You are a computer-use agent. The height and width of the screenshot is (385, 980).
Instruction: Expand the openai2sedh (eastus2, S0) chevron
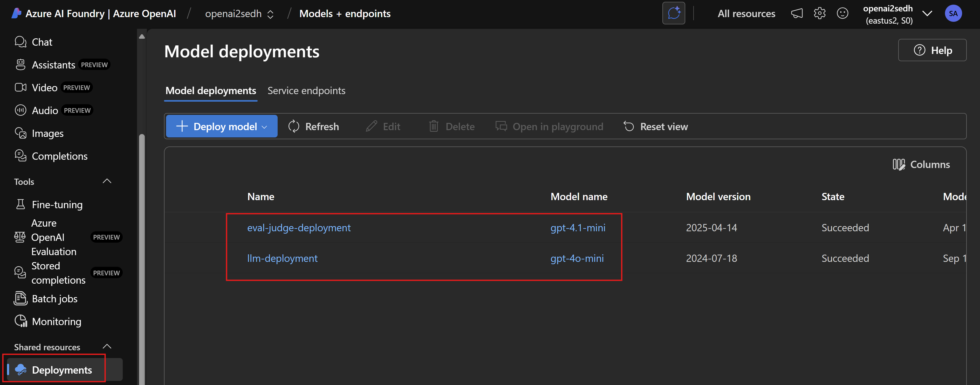click(x=927, y=14)
